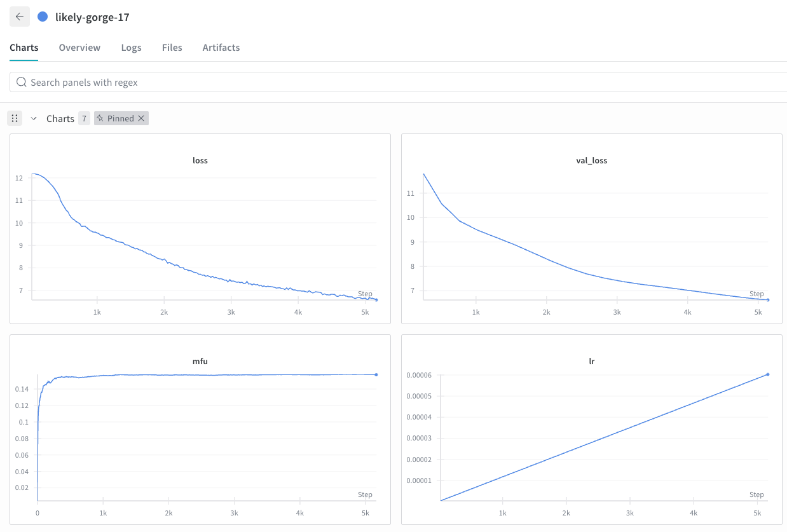Open the Logs tab

point(131,48)
